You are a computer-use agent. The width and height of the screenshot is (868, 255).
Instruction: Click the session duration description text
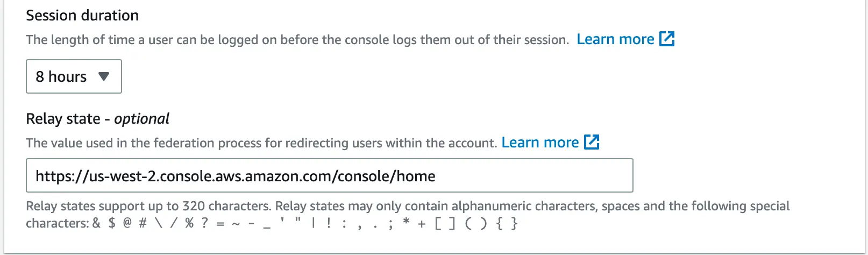[x=297, y=40]
